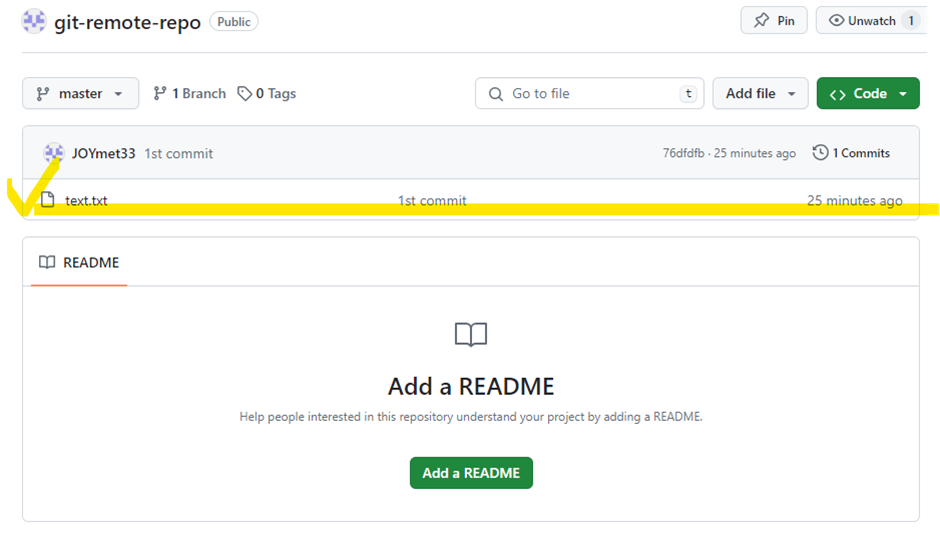940x538 pixels.
Task: Click the green Add a README button
Action: point(471,473)
